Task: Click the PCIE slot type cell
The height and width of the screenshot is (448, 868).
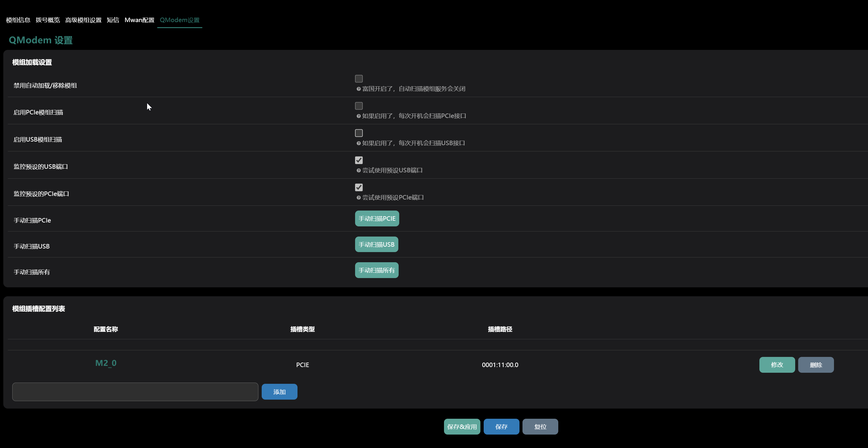Action: coord(303,365)
